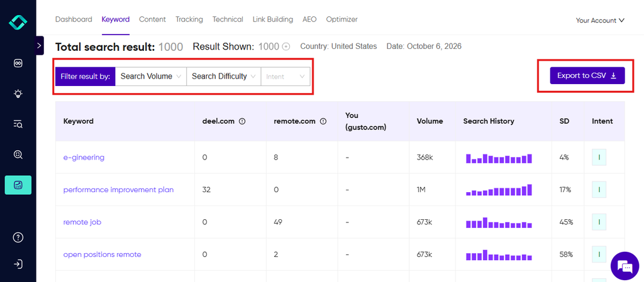Click search history chart for open positions remote

[x=499, y=255]
